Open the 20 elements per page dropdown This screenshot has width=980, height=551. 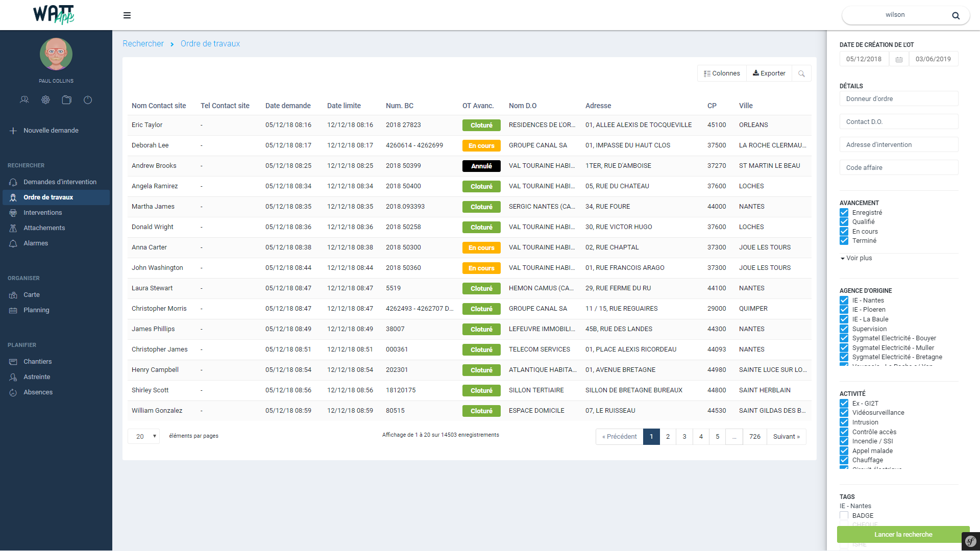(x=144, y=436)
